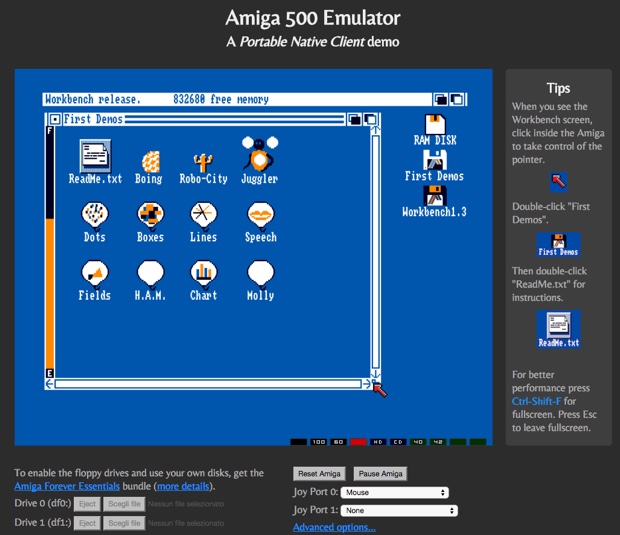The width and height of the screenshot is (620, 535).
Task: Click the horizontal scrollbar bar in First Demos
Action: tap(208, 384)
